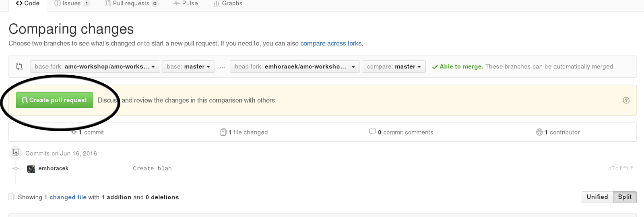Open the head fork dropdown
This screenshot has width=644, height=217.
[295, 66]
